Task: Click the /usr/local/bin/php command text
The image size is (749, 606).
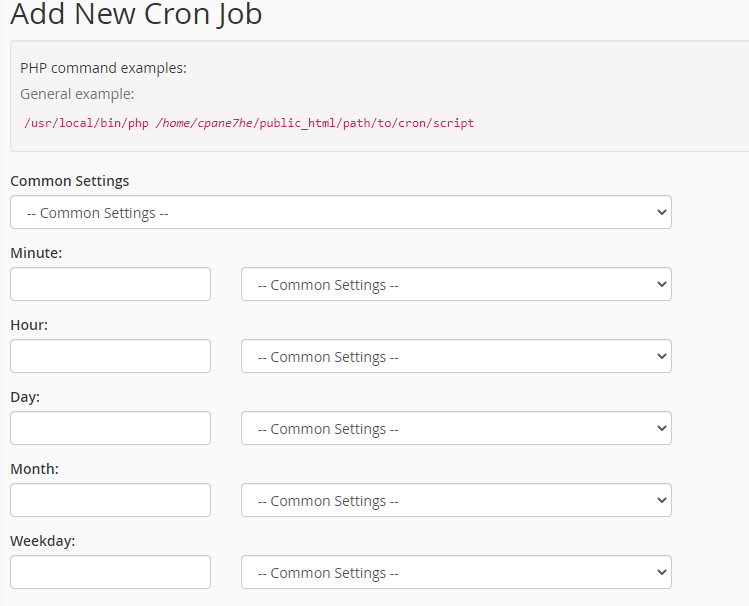Action: pos(86,123)
